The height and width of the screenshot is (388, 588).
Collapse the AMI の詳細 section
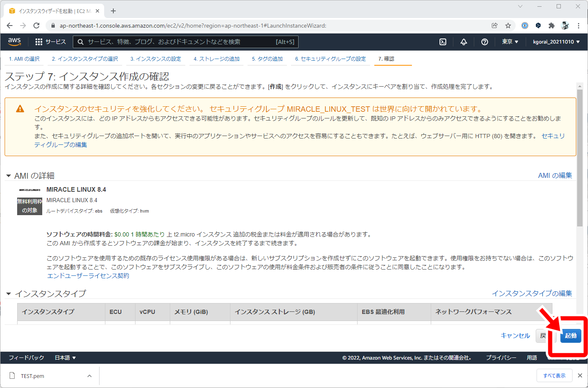pyautogui.click(x=8, y=176)
